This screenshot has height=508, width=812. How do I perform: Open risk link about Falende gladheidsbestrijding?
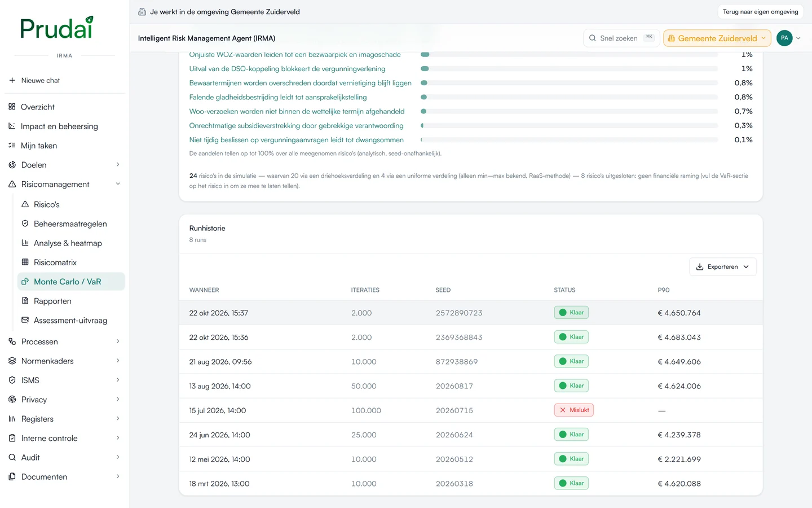[x=278, y=97]
